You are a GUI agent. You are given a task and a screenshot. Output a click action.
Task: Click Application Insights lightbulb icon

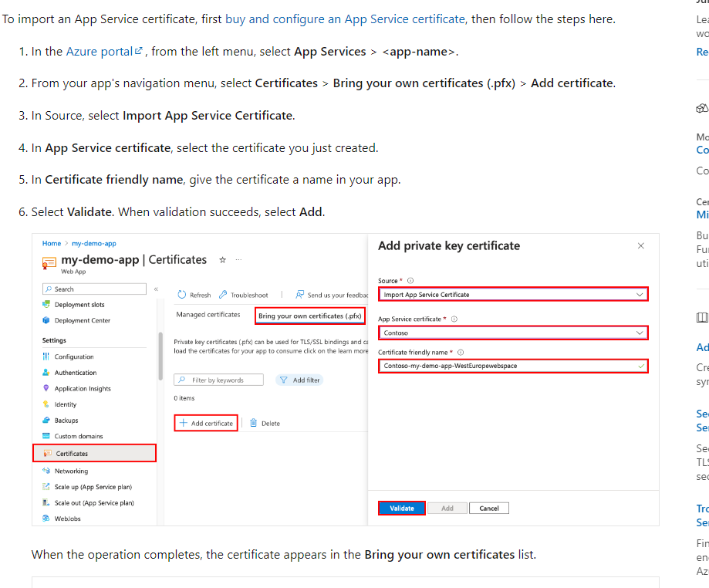coord(46,388)
